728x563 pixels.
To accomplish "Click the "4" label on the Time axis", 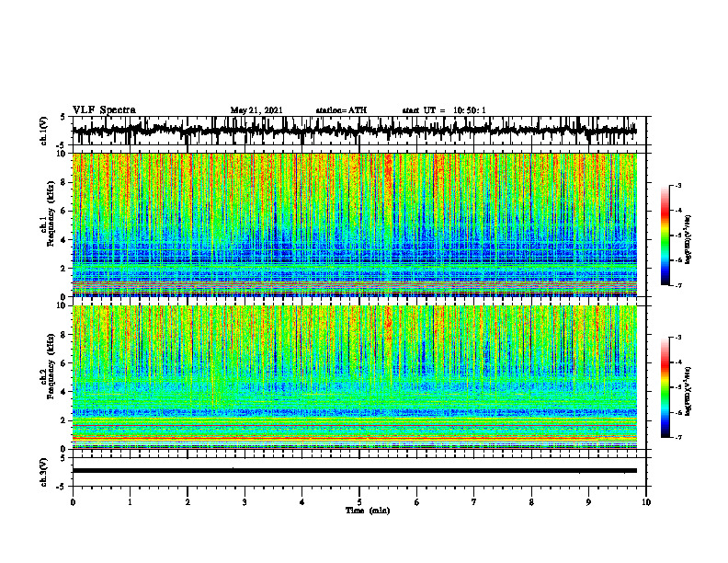I will [x=302, y=502].
